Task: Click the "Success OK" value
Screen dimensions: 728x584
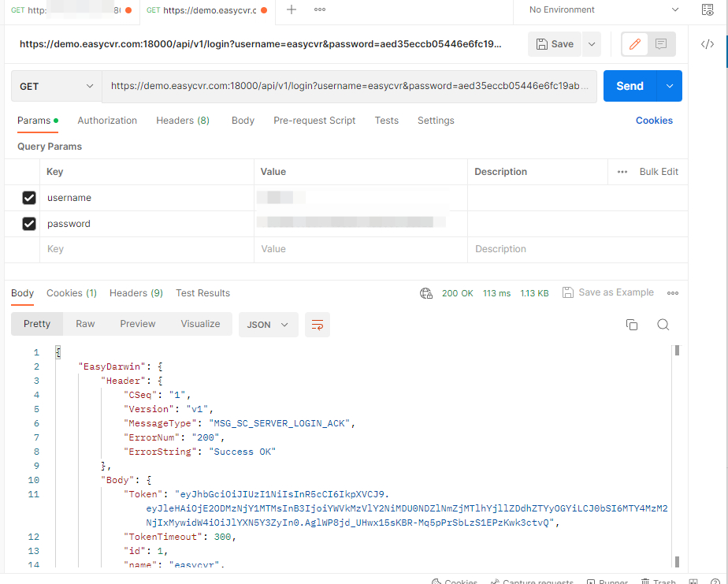Action: coord(242,452)
